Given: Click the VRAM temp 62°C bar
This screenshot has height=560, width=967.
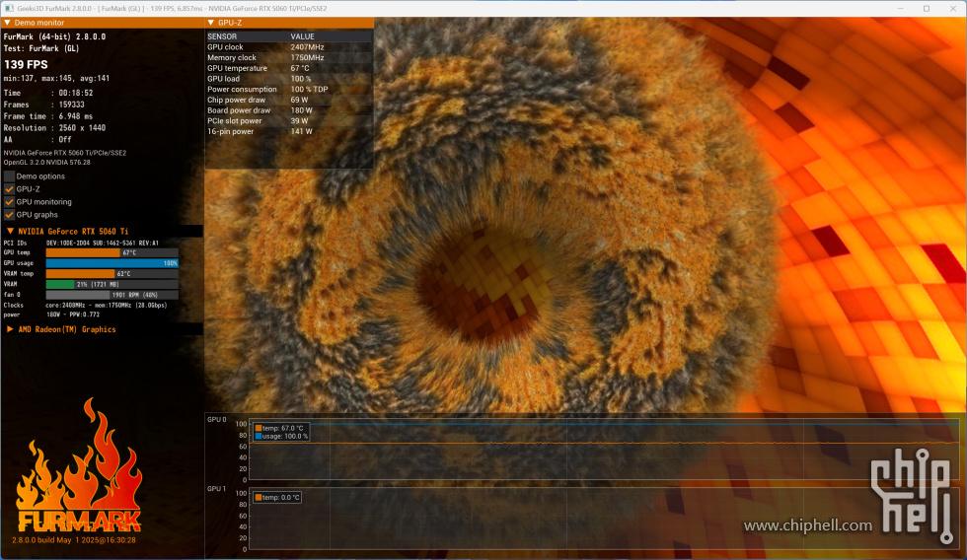Looking at the screenshot, I should 112,273.
